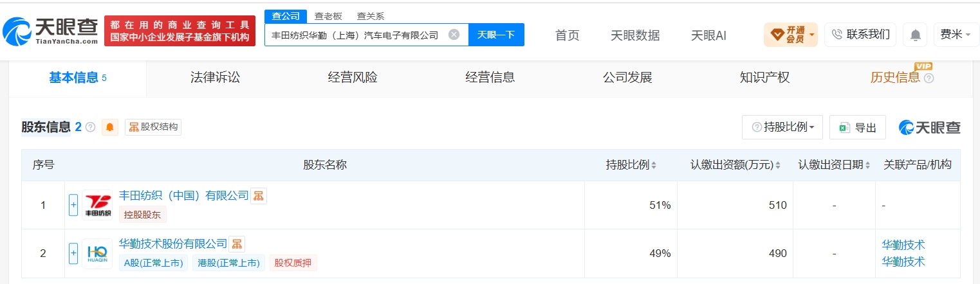Click the Huaqin HQ company logo
This screenshot has height=284, width=980.
(x=97, y=254)
